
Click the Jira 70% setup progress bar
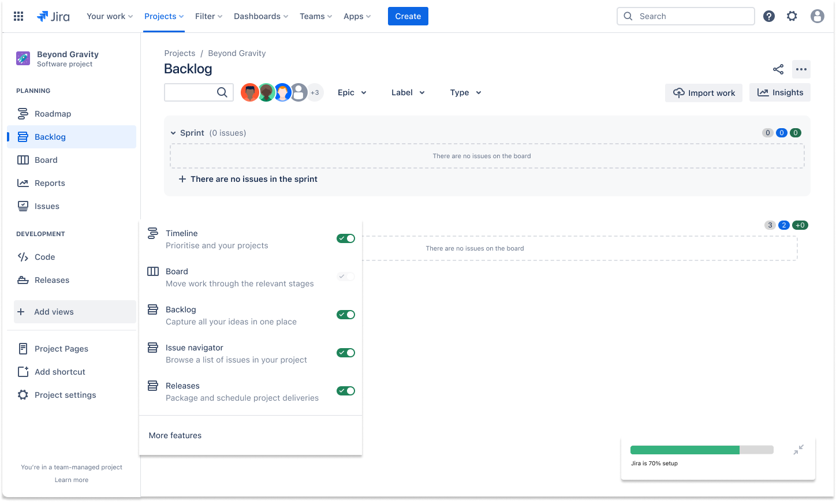702,450
